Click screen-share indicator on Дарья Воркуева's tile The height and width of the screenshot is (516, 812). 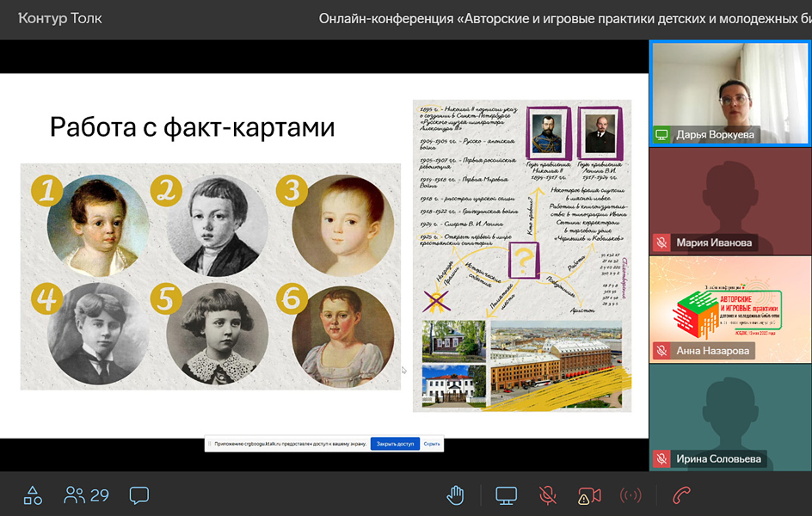pos(662,134)
